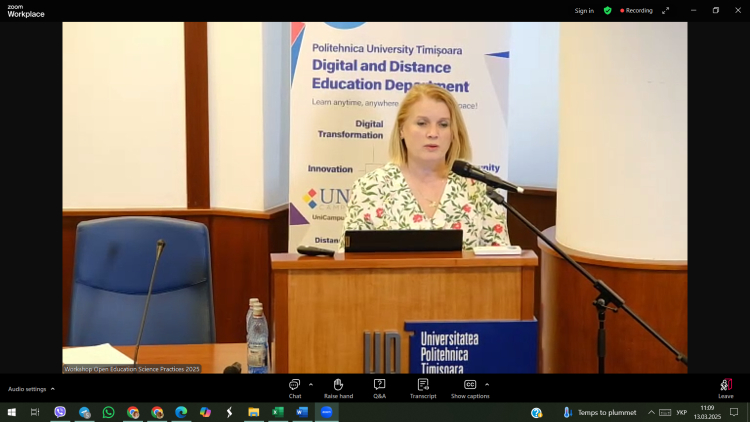Show hidden system tray icons

[651, 412]
